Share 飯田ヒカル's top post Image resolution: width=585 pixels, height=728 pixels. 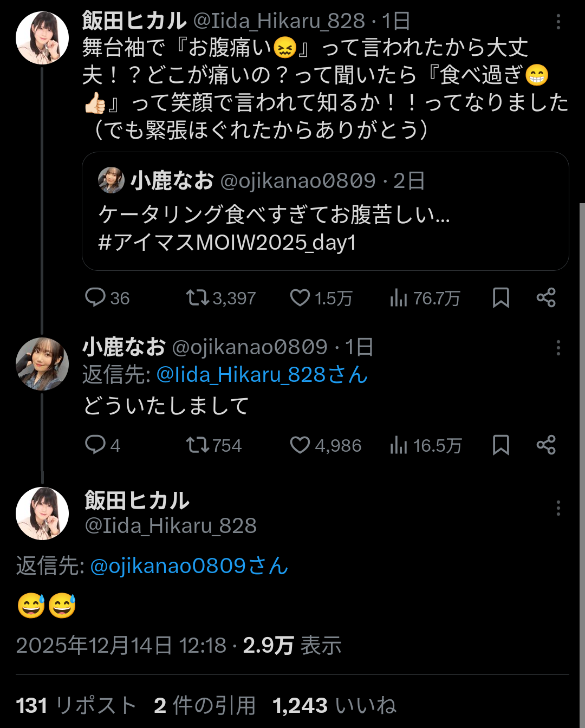(546, 297)
